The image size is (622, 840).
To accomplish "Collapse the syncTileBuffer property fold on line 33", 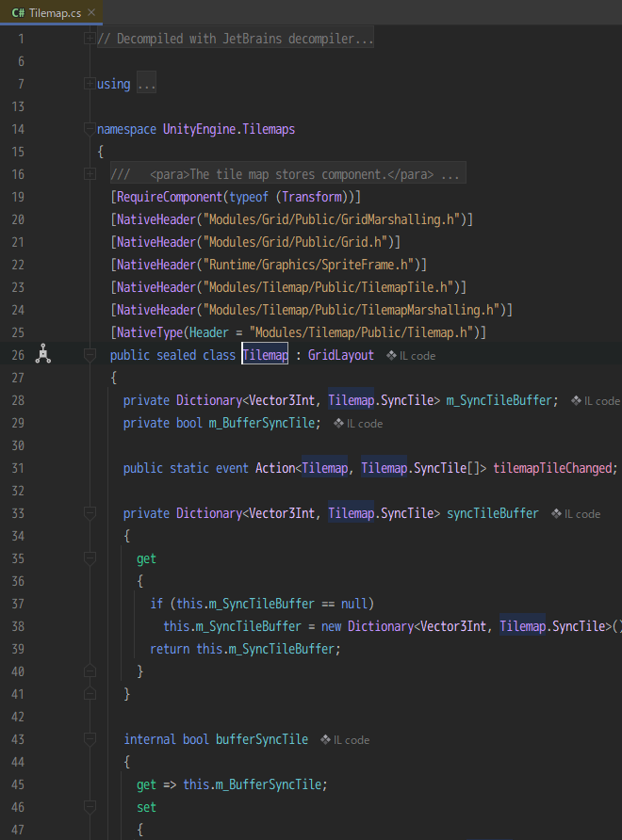I will (x=90, y=513).
